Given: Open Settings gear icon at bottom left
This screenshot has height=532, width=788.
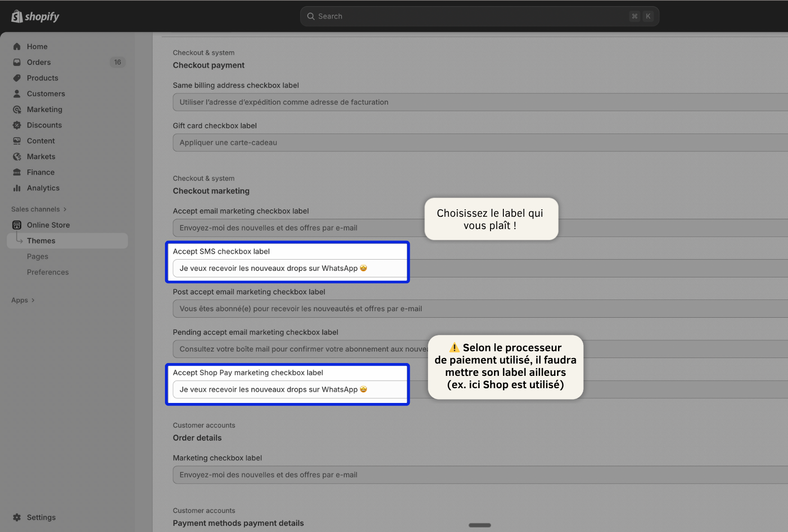Looking at the screenshot, I should pos(17,517).
